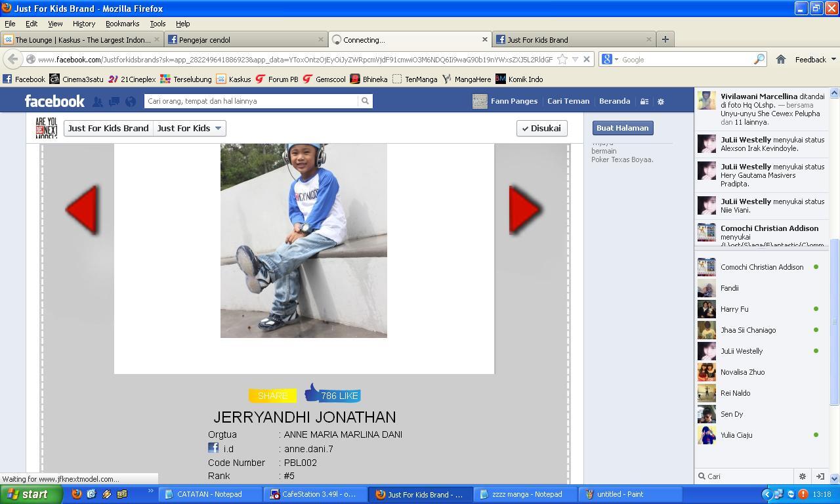The height and width of the screenshot is (504, 840).
Task: Click the red left arrow to previous photo
Action: pyautogui.click(x=81, y=210)
